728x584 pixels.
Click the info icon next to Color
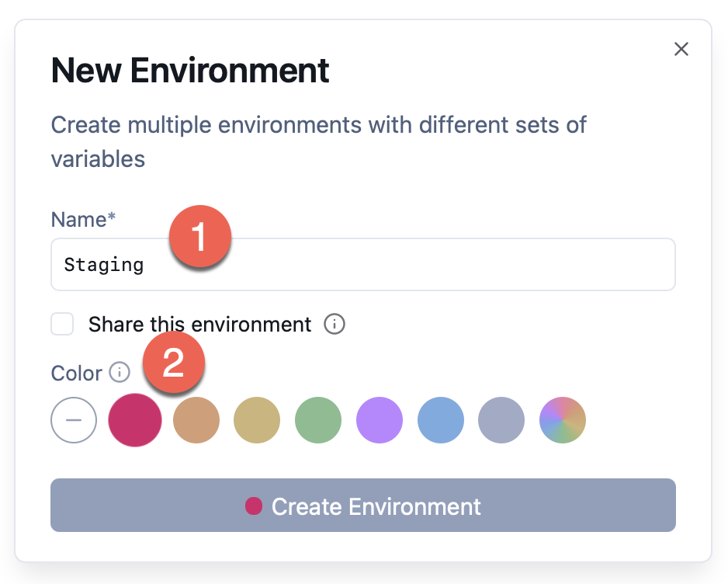[x=120, y=373]
